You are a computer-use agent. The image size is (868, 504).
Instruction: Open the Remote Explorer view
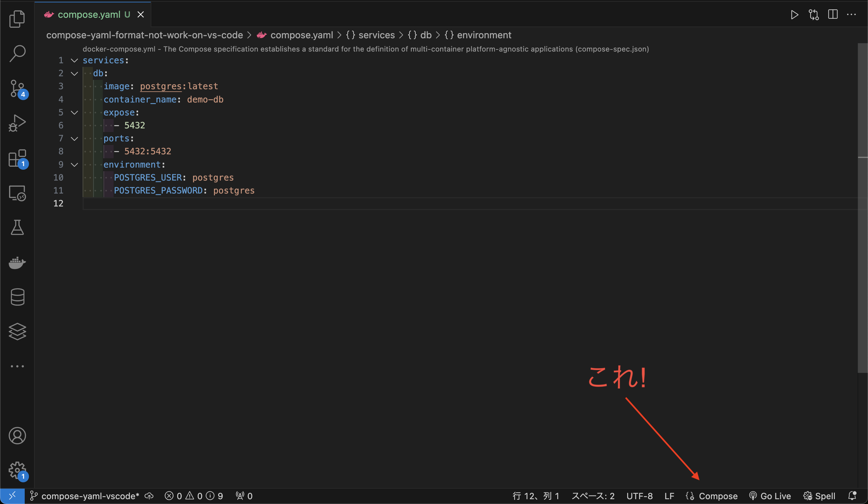click(17, 193)
